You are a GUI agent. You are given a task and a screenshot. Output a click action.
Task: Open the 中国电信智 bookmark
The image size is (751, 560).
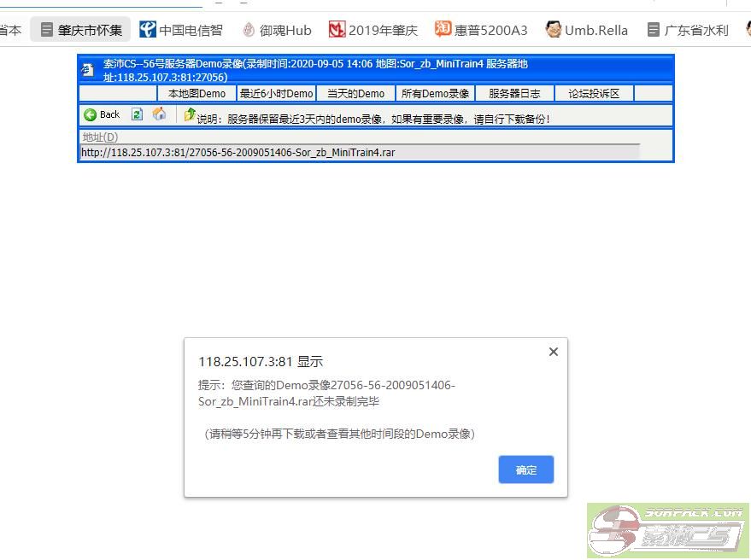(x=181, y=30)
